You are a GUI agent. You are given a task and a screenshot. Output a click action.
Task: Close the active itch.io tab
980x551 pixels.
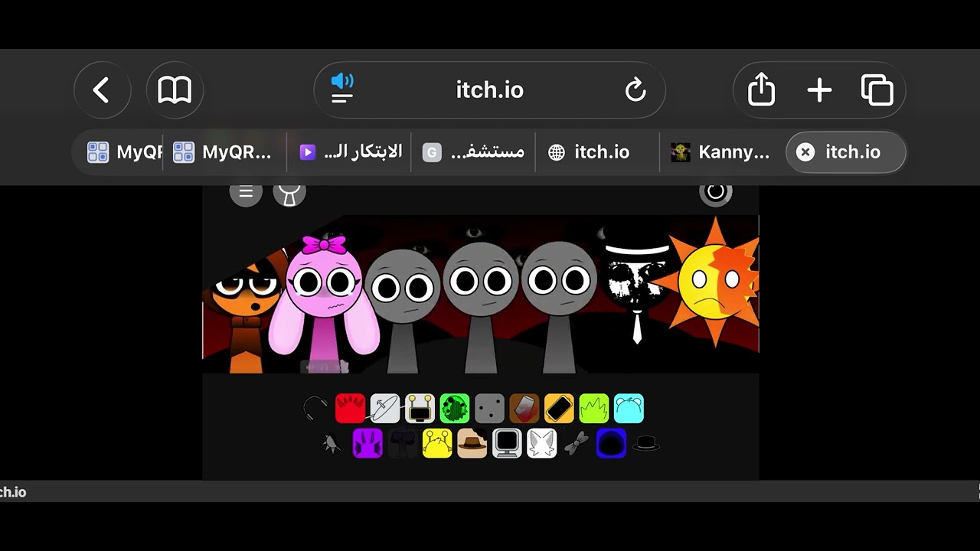(x=805, y=152)
